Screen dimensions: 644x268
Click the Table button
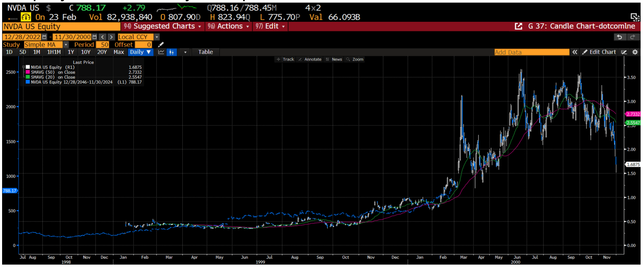tap(205, 52)
